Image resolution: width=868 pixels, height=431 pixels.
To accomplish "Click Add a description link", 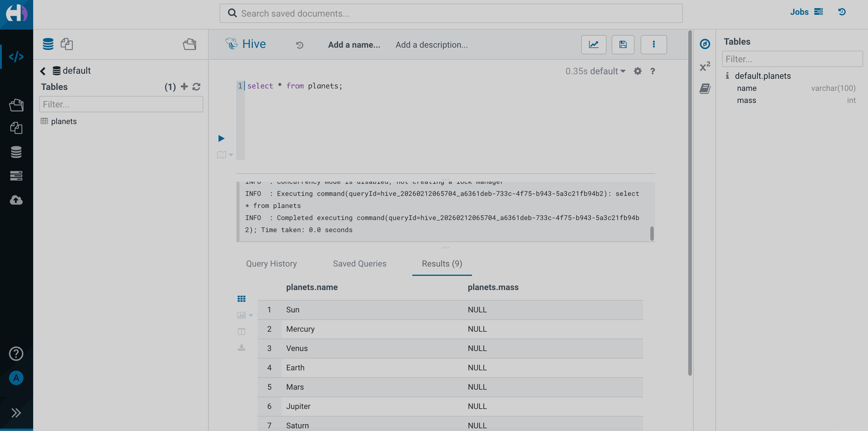I will [431, 44].
